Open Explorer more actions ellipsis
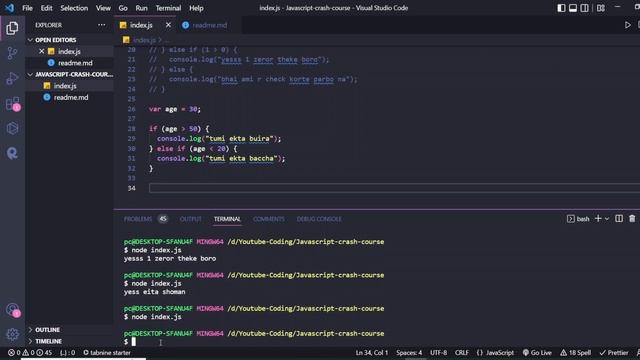The width and height of the screenshot is (640, 360). [102, 25]
